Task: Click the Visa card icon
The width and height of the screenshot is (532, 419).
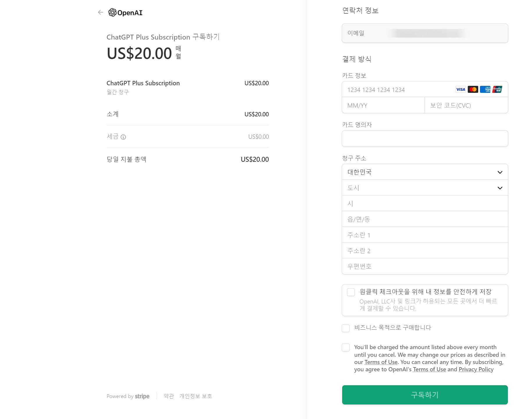Action: click(x=460, y=89)
